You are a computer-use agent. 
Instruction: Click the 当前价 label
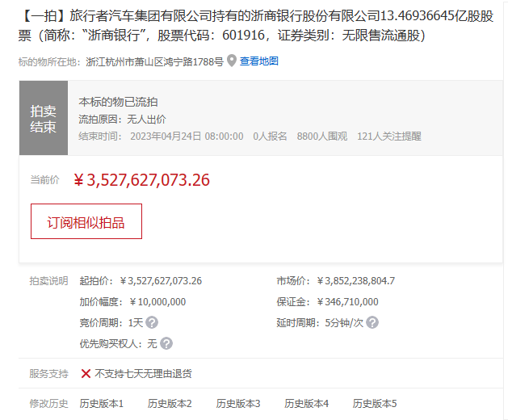[44, 179]
